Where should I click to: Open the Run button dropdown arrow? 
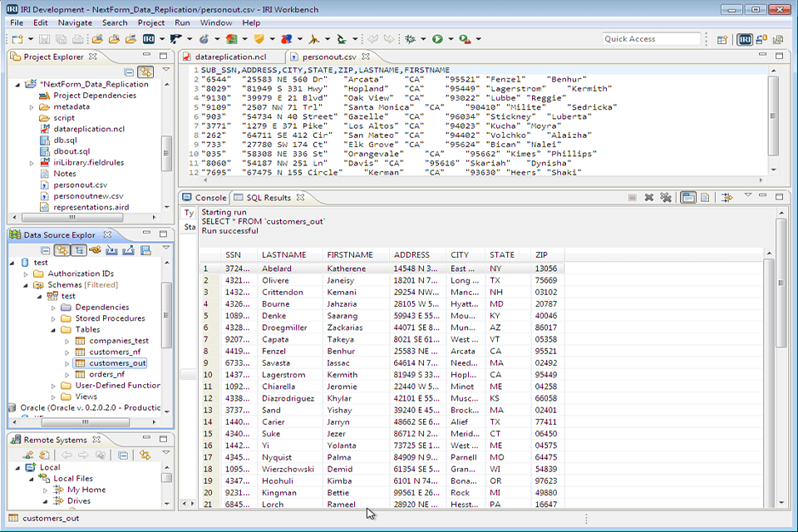point(451,39)
